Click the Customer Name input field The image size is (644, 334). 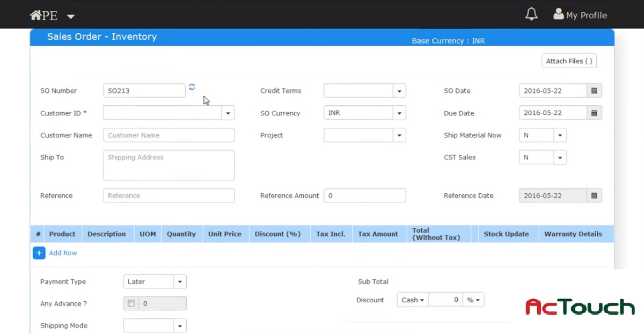169,135
